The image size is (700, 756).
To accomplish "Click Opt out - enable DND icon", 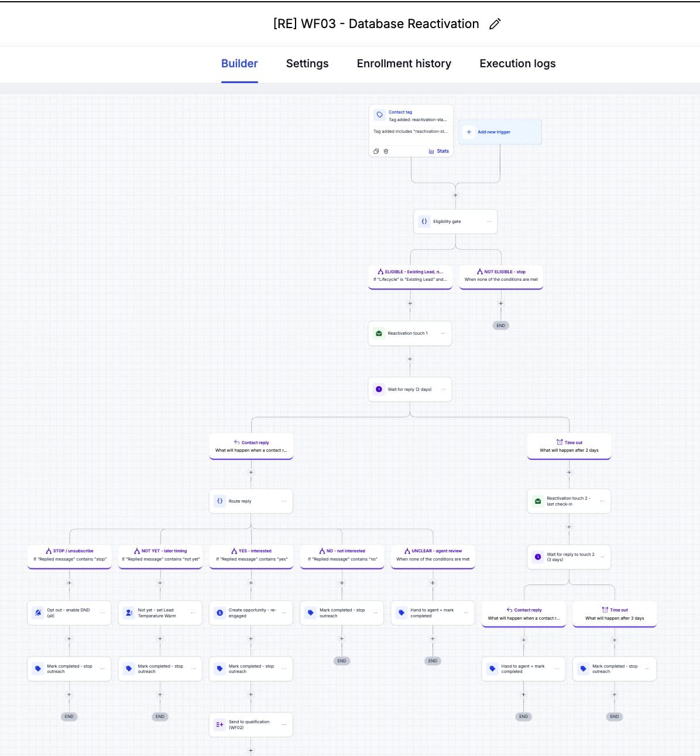I will (38, 613).
